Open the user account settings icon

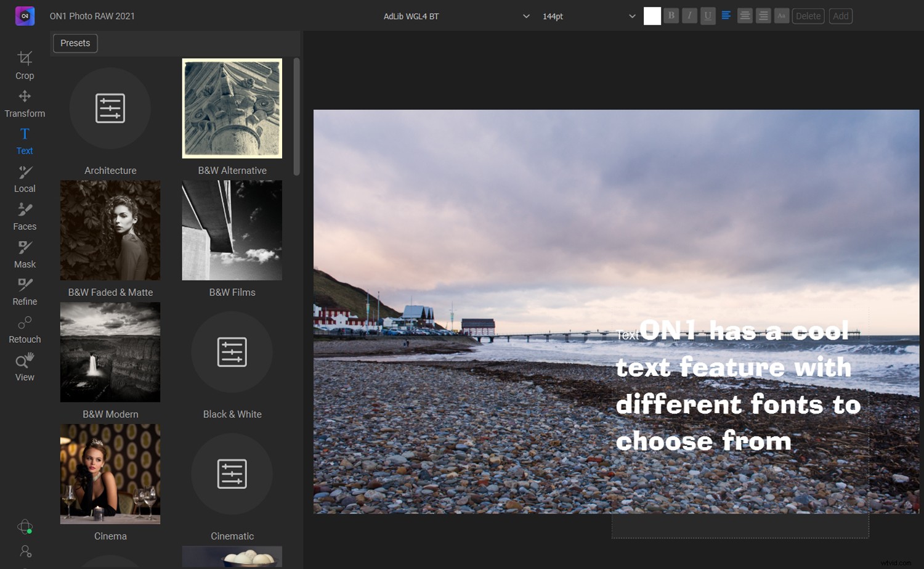click(25, 551)
